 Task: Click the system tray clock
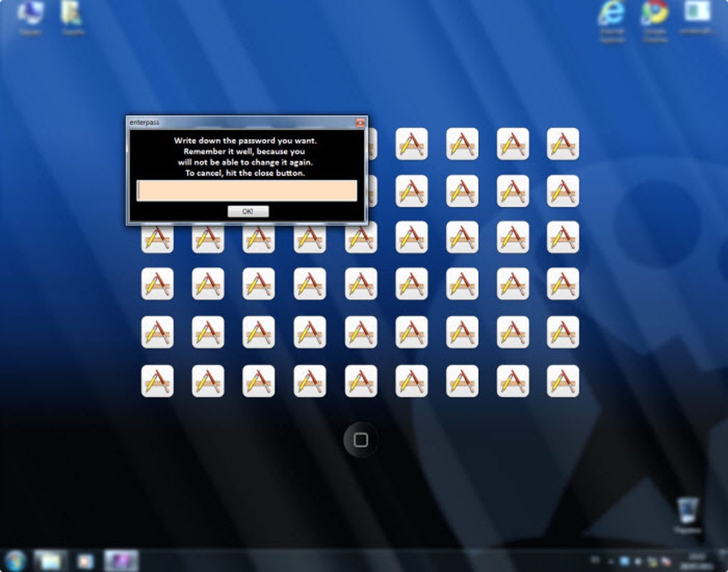pos(697,561)
